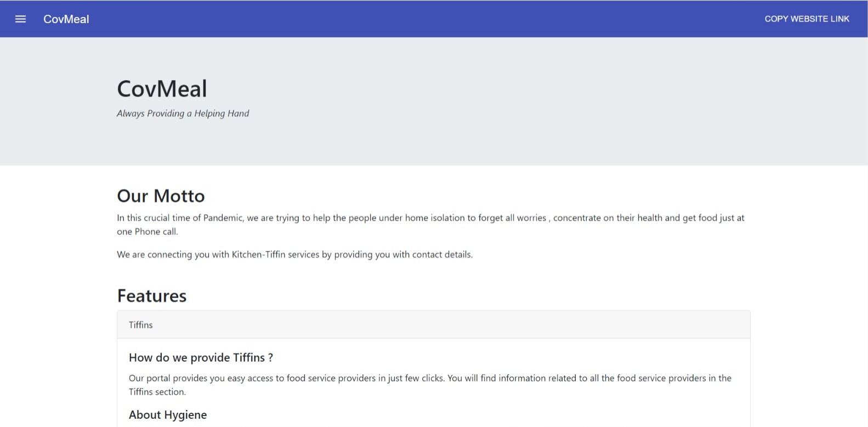Copy the website link

(x=807, y=19)
